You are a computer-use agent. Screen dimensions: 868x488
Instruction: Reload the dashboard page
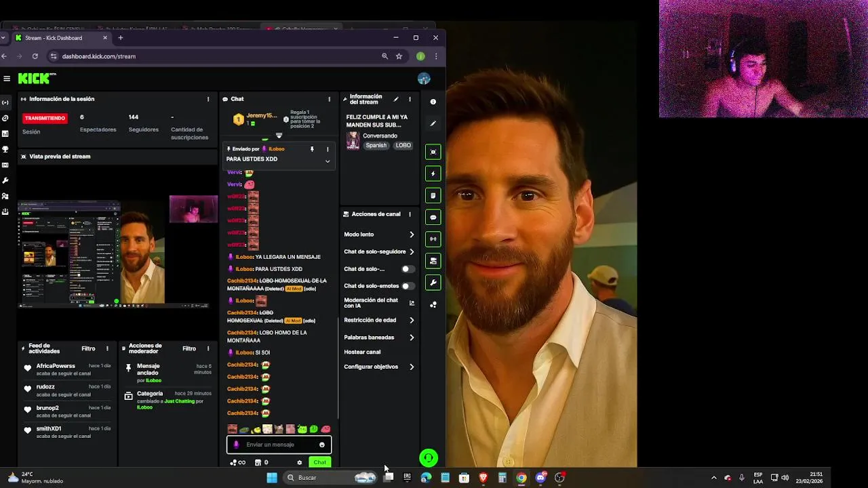pos(35,56)
